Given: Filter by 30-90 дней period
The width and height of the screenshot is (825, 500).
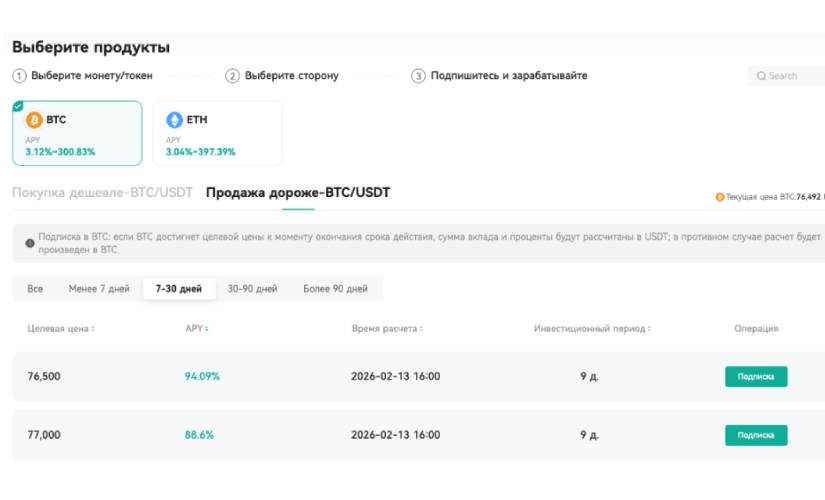Looking at the screenshot, I should pyautogui.click(x=252, y=289).
